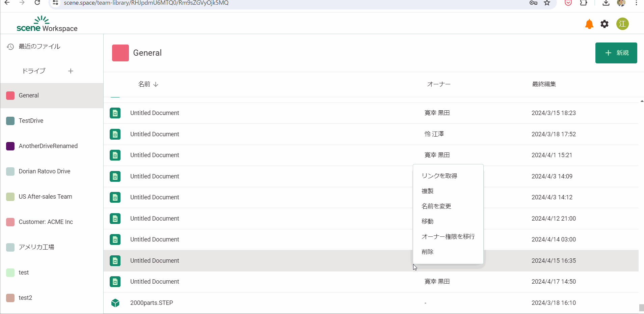The height and width of the screenshot is (314, 644).
Task: Click the browser extensions puzzle icon
Action: [x=583, y=3]
